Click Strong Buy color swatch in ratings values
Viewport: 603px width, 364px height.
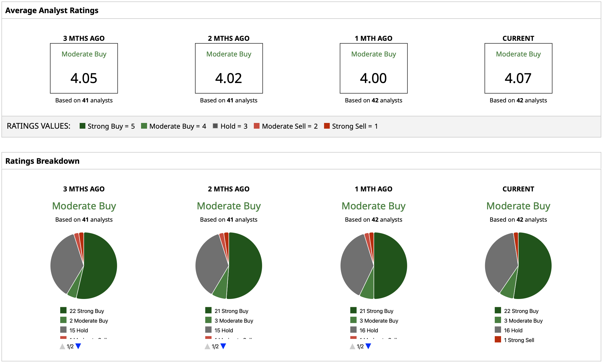tap(83, 126)
